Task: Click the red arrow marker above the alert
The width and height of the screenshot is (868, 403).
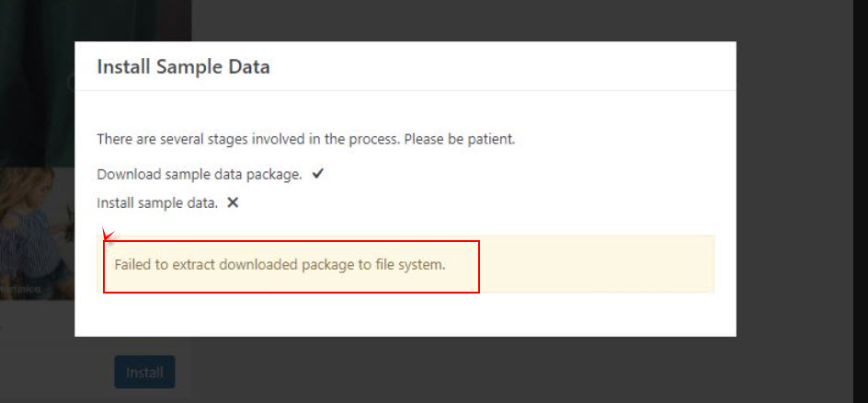Action: click(x=108, y=234)
